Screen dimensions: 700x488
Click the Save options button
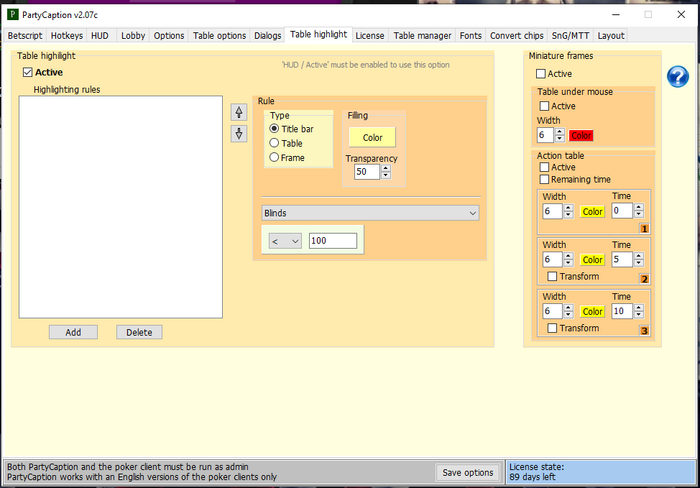pyautogui.click(x=468, y=472)
